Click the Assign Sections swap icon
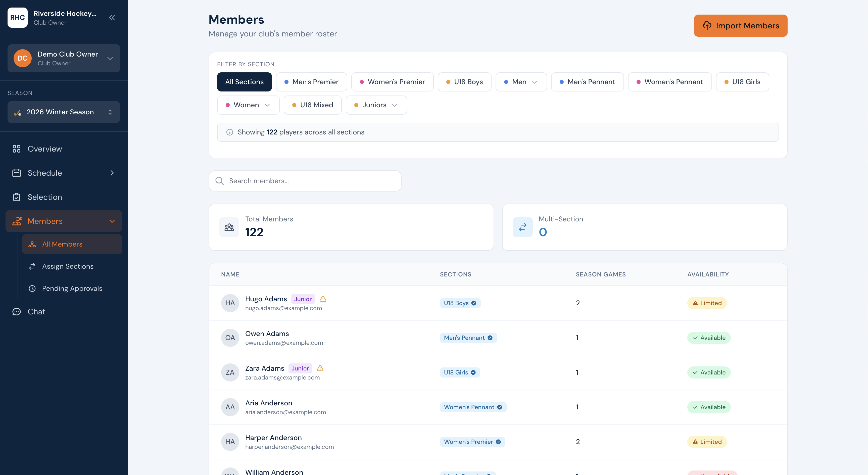Viewport: 868px width, 475px height. 32,266
